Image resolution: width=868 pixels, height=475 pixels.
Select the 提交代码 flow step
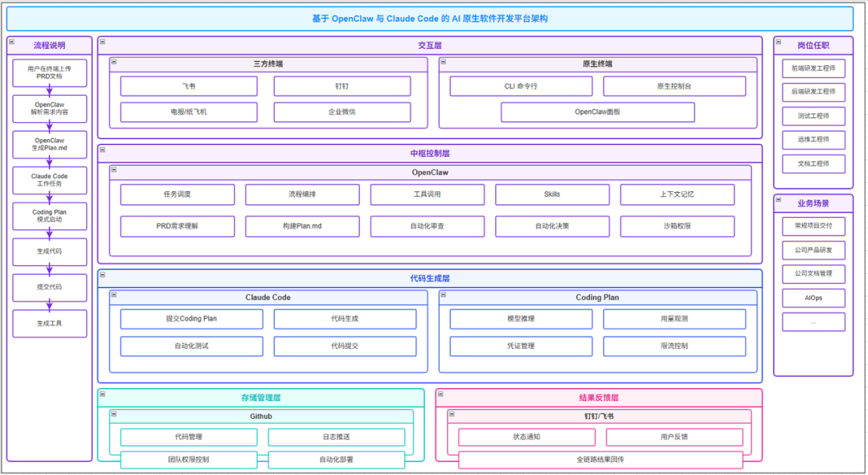49,287
